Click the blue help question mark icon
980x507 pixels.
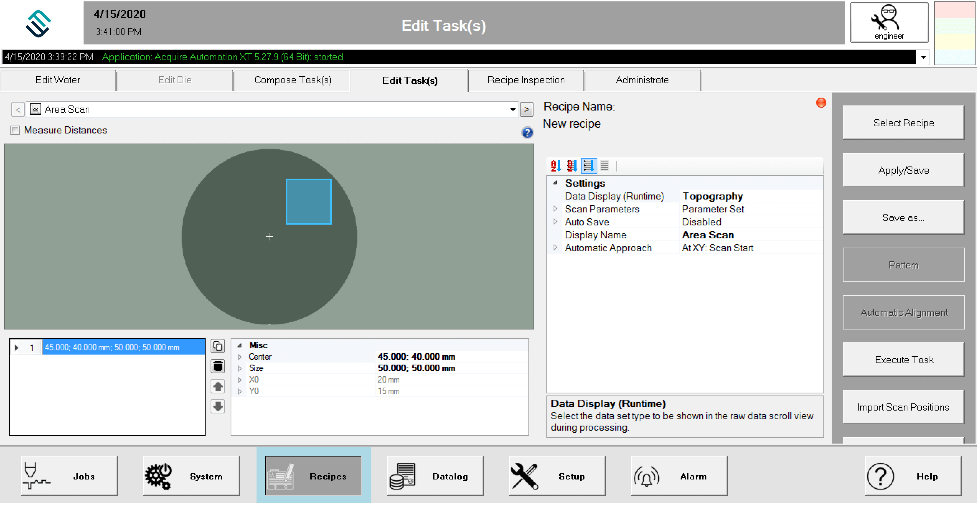point(527,133)
